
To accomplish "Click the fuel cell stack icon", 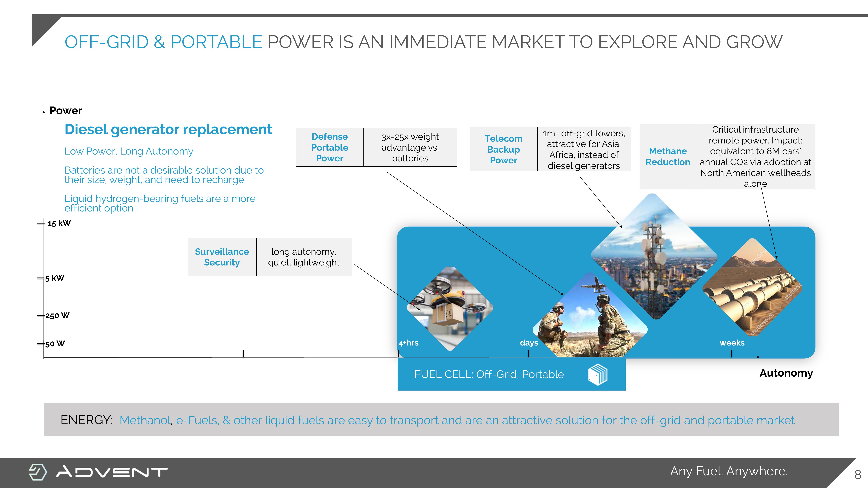I will pyautogui.click(x=598, y=374).
